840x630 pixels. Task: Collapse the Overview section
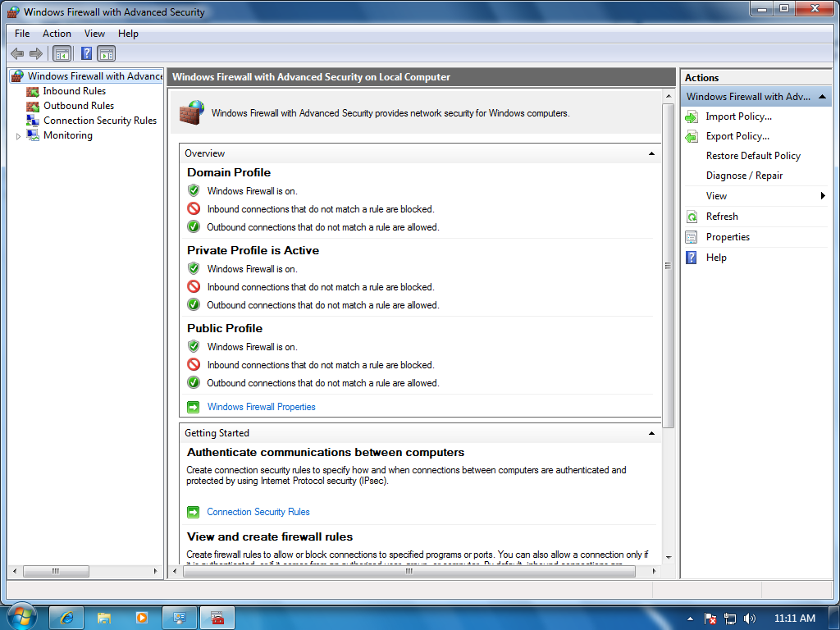tap(651, 153)
